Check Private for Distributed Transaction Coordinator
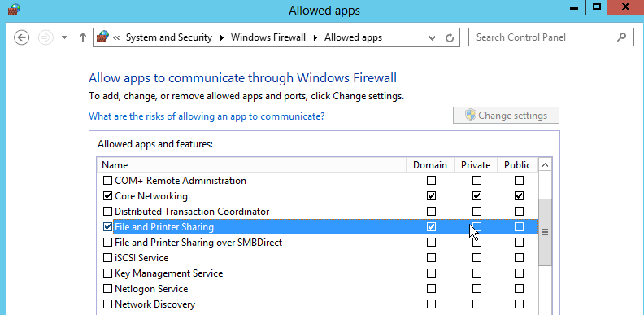The width and height of the screenshot is (644, 315). coord(476,212)
